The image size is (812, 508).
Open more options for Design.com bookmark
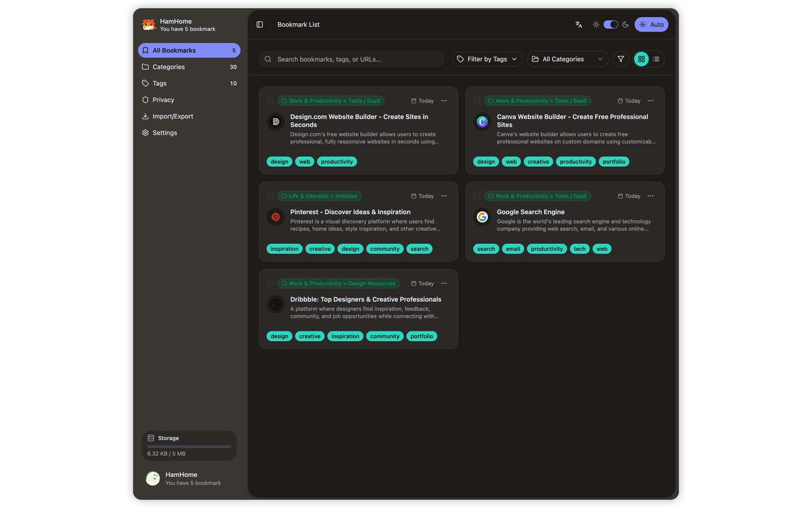[x=444, y=101]
